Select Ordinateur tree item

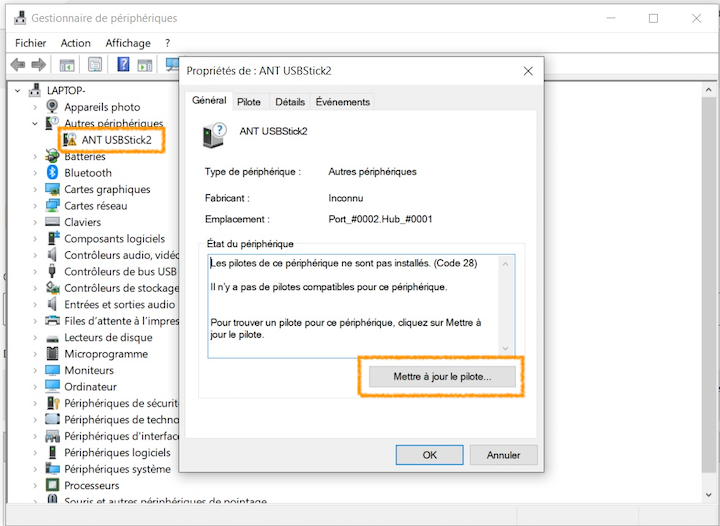(x=90, y=387)
